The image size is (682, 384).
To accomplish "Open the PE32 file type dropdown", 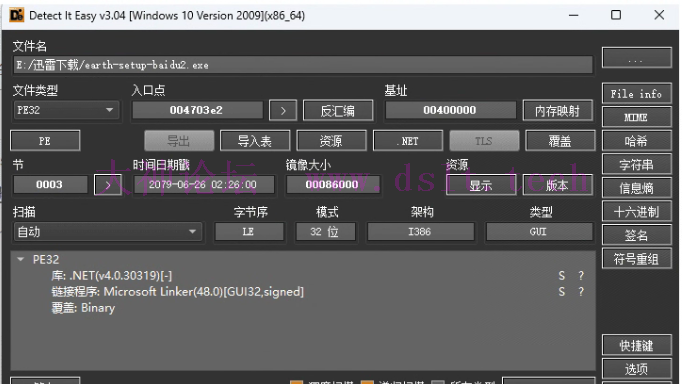I will coord(66,110).
